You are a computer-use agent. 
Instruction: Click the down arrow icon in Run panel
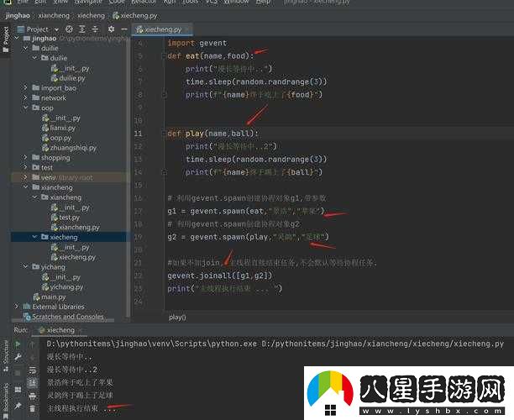click(32, 357)
